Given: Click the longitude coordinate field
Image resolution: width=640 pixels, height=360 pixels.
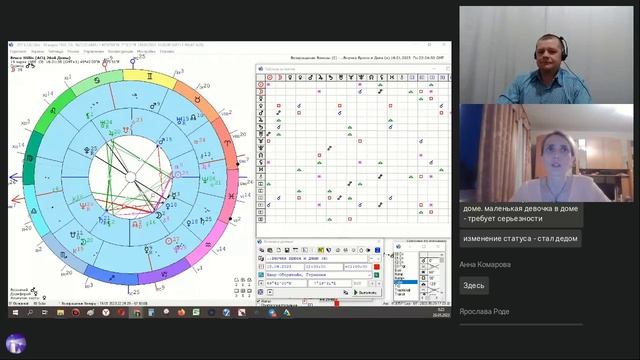Looking at the screenshot, I should click(330, 284).
